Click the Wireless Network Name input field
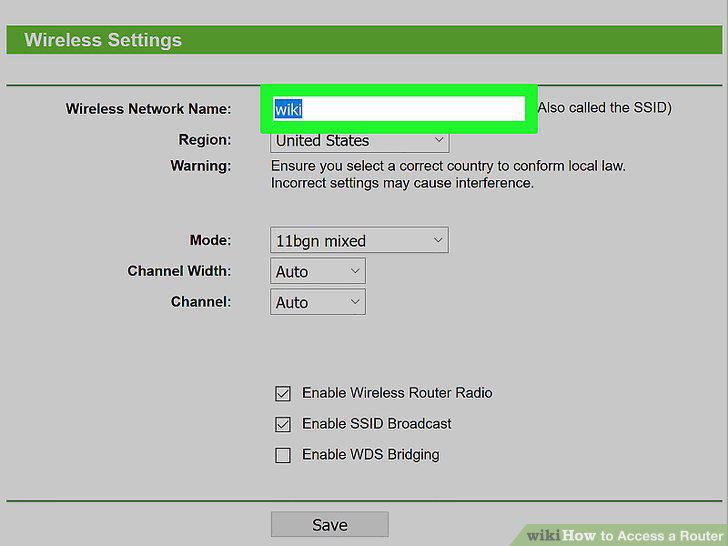 [399, 109]
